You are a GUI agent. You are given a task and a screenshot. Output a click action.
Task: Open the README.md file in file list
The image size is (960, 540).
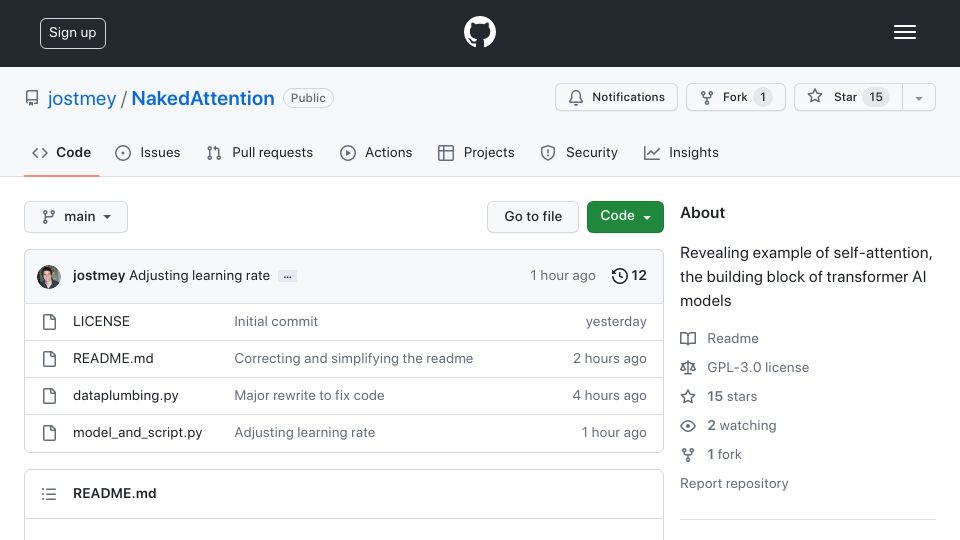(x=113, y=358)
